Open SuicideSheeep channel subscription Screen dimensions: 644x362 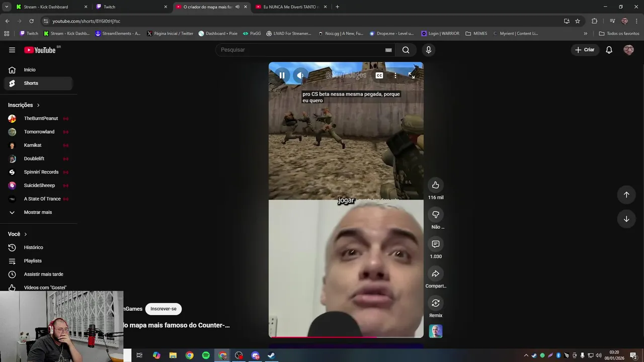coord(38,186)
